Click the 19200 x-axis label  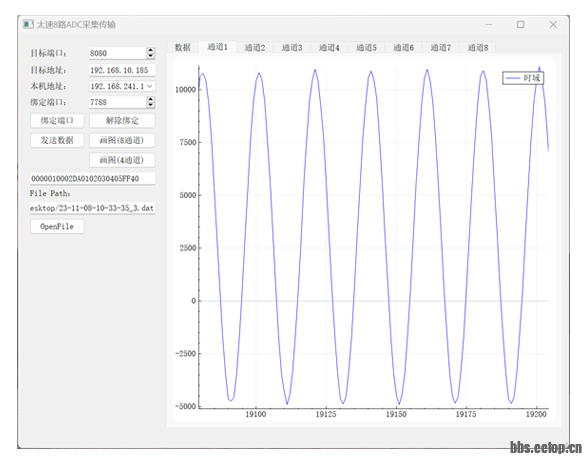coord(536,414)
